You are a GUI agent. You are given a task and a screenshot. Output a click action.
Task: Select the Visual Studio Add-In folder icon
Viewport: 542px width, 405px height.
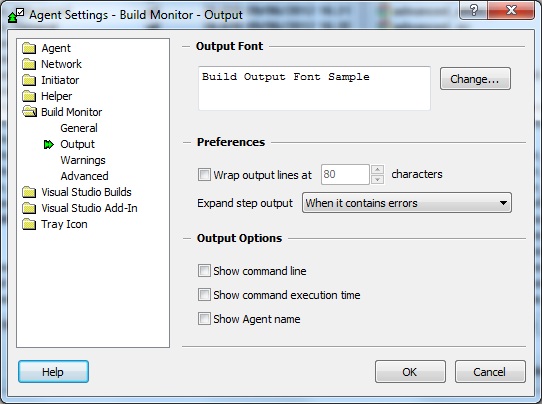click(x=29, y=208)
